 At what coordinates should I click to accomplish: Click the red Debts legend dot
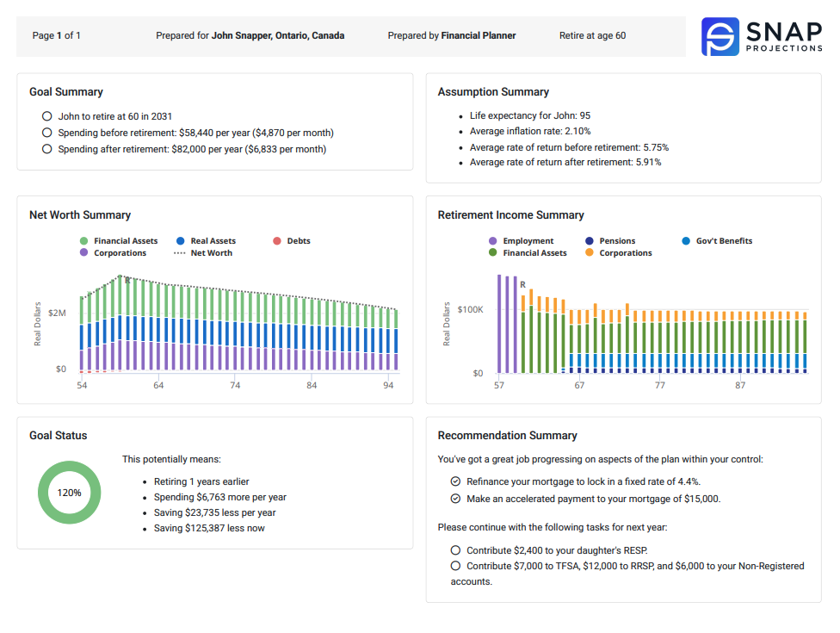click(276, 241)
